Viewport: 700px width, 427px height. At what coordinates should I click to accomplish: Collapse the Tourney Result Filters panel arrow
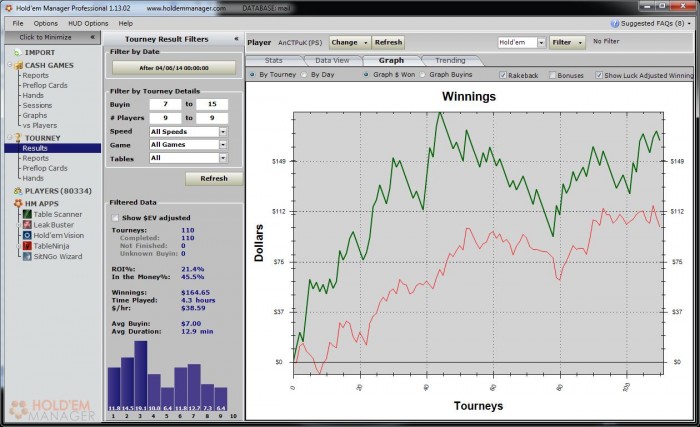point(236,39)
